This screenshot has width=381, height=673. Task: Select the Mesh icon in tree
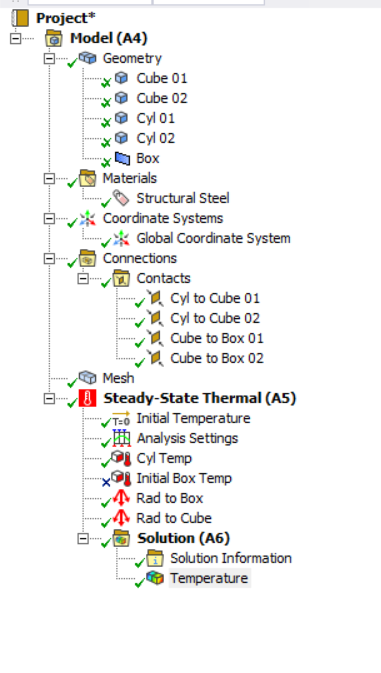coord(88,377)
